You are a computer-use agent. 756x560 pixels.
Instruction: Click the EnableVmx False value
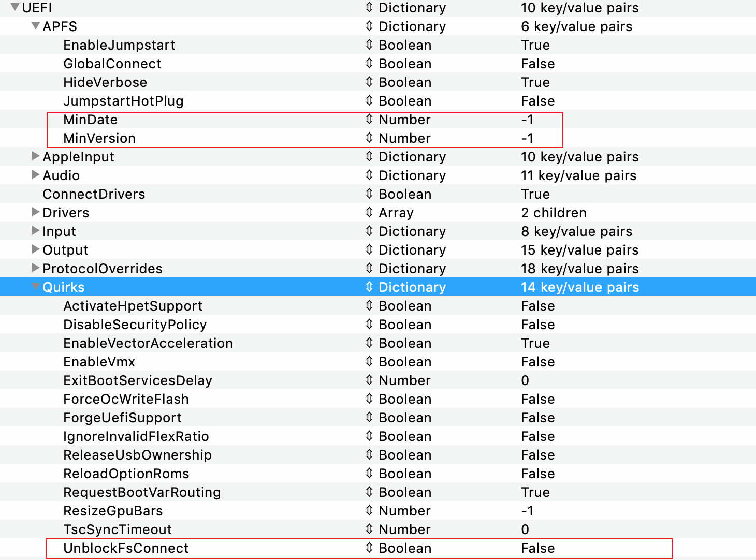[537, 362]
